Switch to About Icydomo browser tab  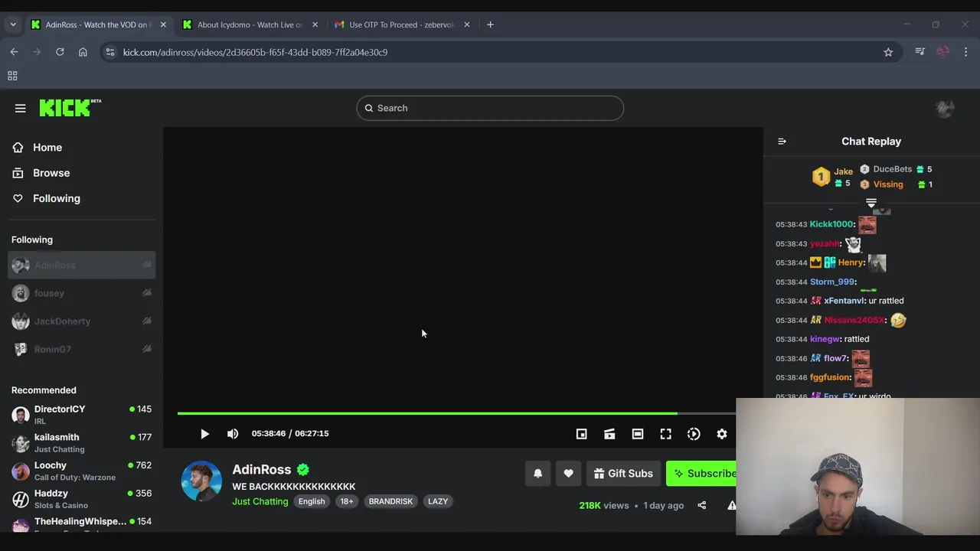click(250, 24)
